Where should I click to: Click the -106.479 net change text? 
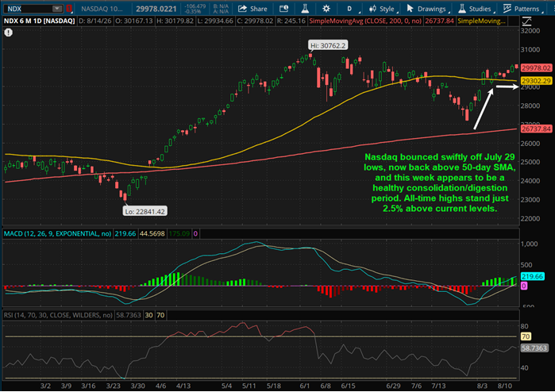tap(195, 6)
